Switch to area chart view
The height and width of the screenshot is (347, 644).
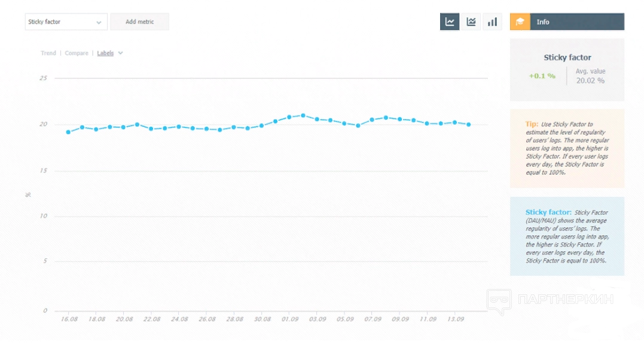coord(471,22)
